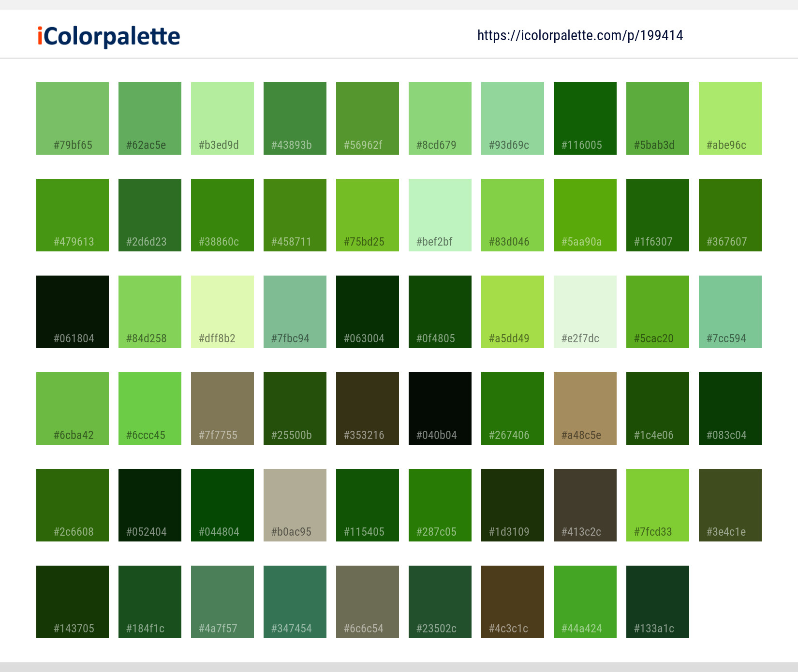Choose the #25500b swatch

coord(295,409)
